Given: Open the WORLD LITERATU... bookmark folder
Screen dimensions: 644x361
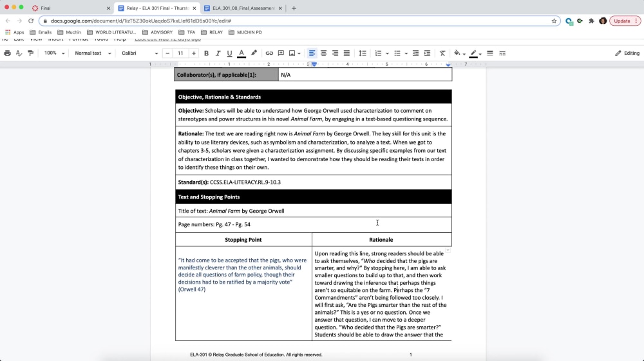Looking at the screenshot, I should click(111, 32).
